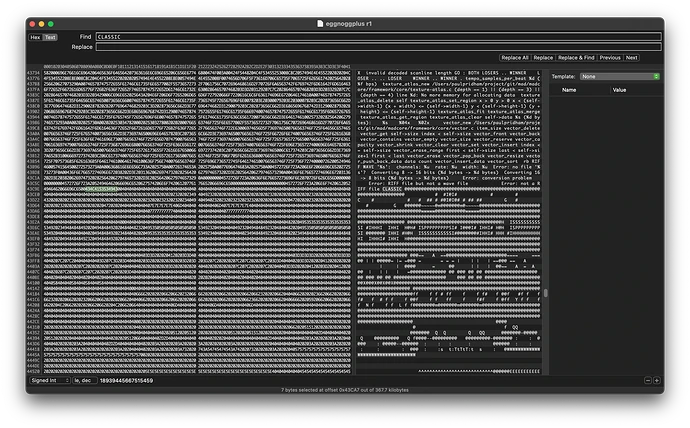
Task: Switch the search mode to Text
Action: click(x=50, y=37)
